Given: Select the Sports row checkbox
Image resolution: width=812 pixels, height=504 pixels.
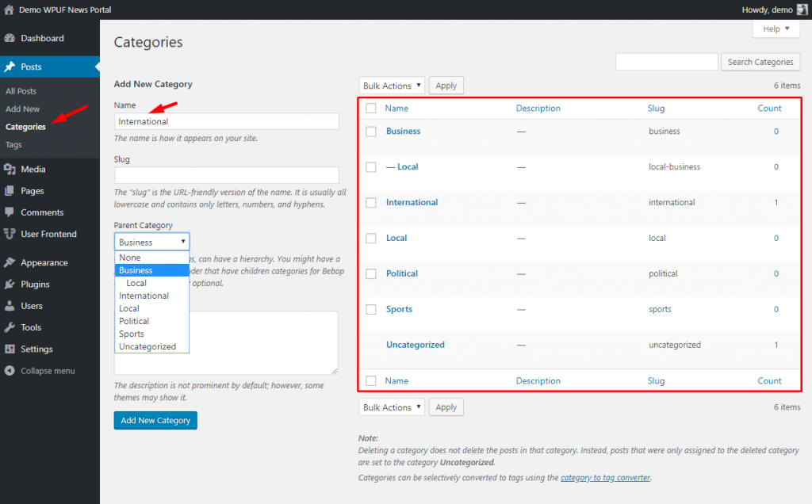Looking at the screenshot, I should (x=370, y=309).
